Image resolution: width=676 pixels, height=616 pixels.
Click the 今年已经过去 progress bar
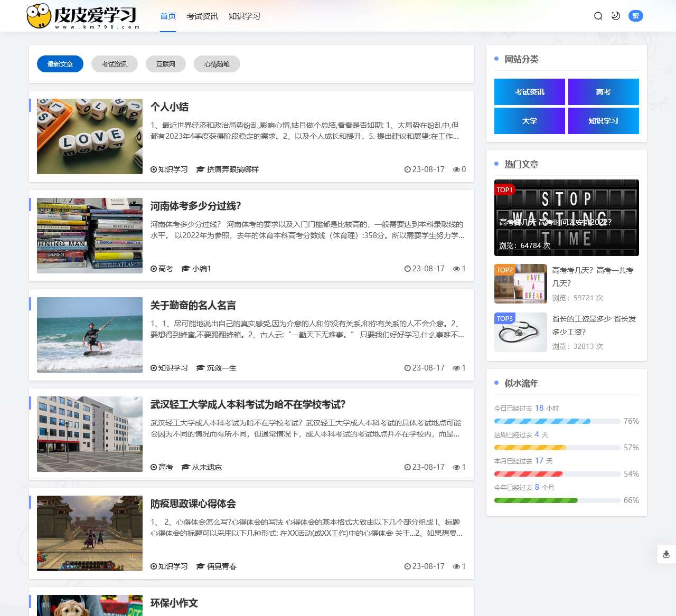pyautogui.click(x=557, y=500)
